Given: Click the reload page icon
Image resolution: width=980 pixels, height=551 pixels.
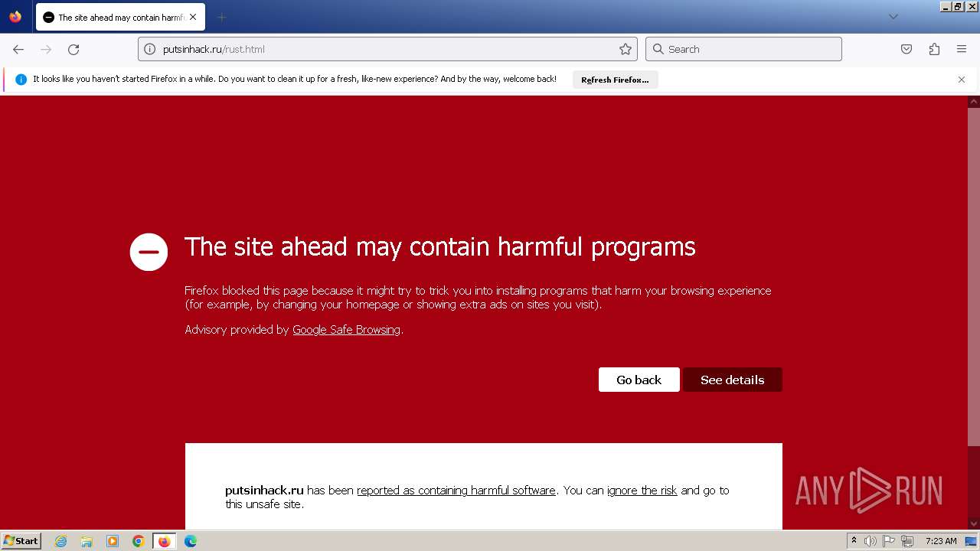Looking at the screenshot, I should (73, 49).
